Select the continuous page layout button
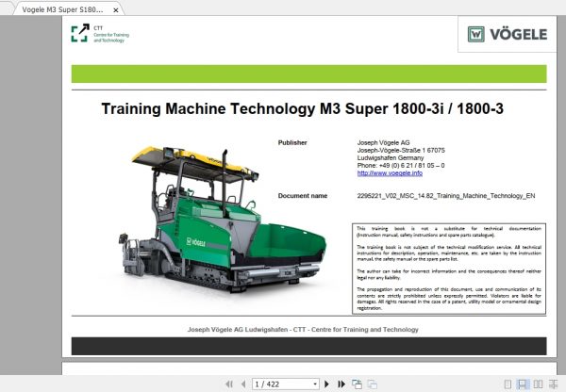 pos(523,384)
